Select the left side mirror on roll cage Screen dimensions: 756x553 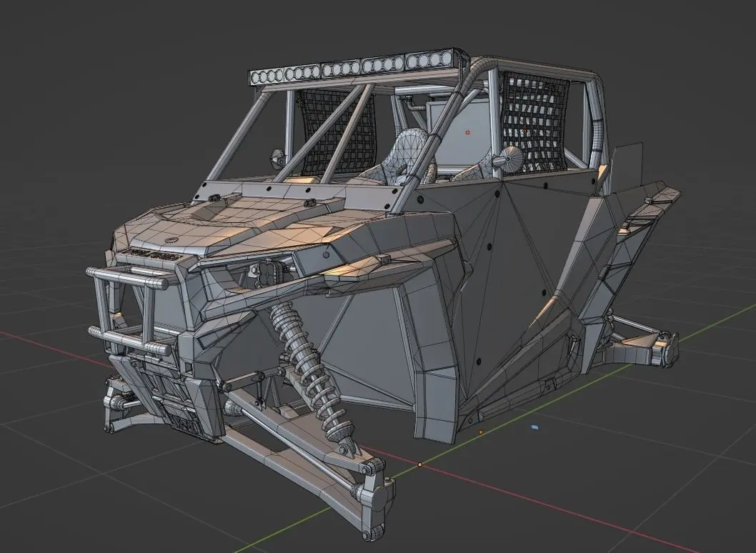coord(277,159)
